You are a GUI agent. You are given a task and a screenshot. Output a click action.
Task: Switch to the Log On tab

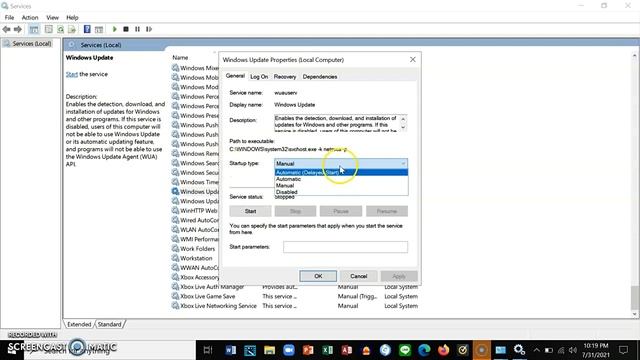[259, 76]
